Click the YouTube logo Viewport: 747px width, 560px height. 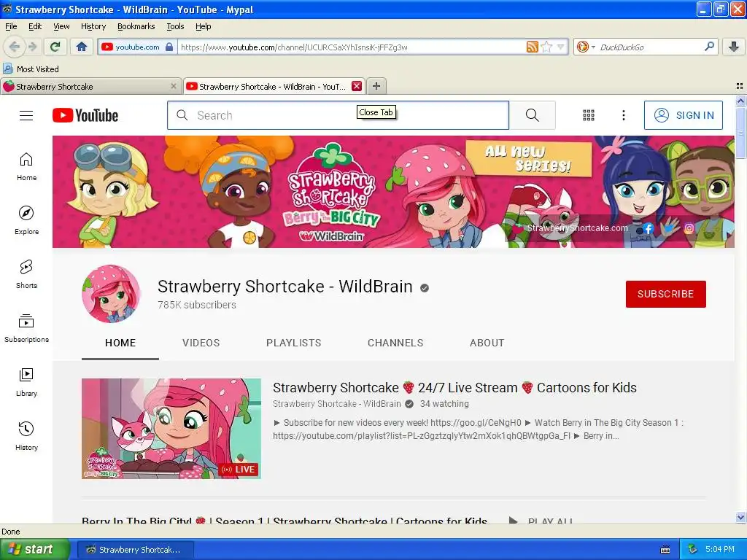coord(85,115)
